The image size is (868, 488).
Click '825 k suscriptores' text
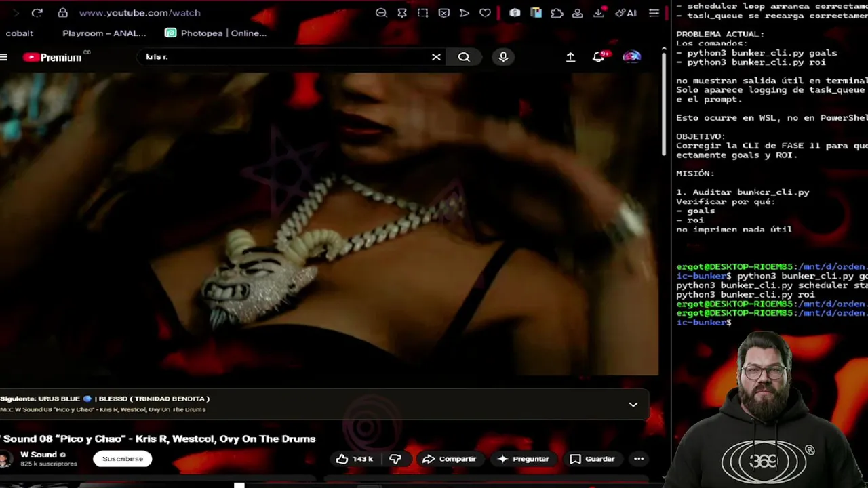49,464
